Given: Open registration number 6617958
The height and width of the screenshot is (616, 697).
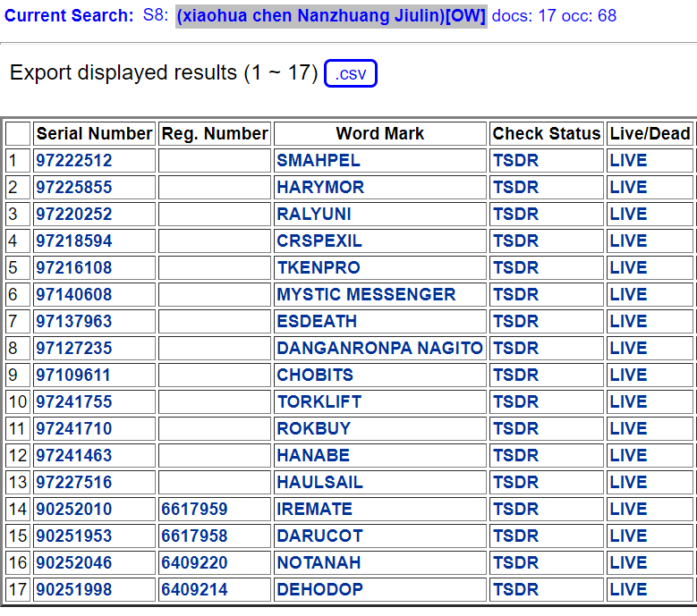Looking at the screenshot, I should point(194,536).
